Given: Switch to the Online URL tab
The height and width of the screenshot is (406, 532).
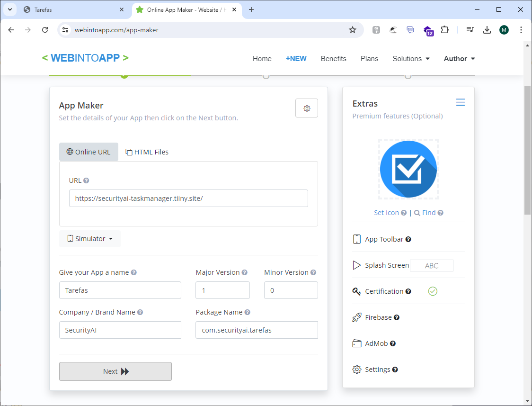Looking at the screenshot, I should pos(89,152).
